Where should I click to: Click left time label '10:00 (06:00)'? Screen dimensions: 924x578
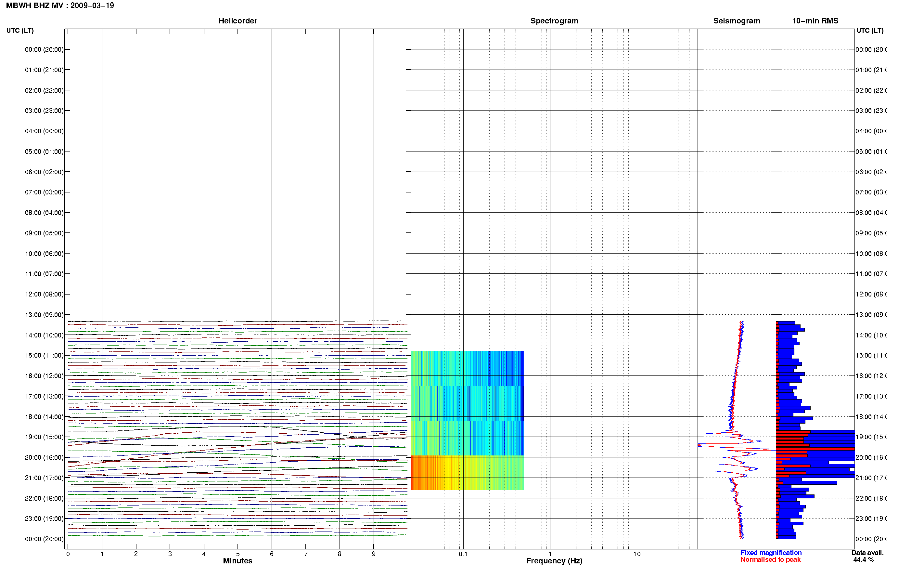coord(44,254)
